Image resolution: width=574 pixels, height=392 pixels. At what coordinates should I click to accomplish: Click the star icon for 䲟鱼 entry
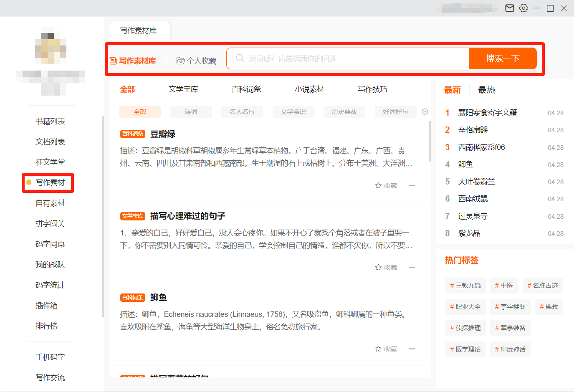coord(378,349)
